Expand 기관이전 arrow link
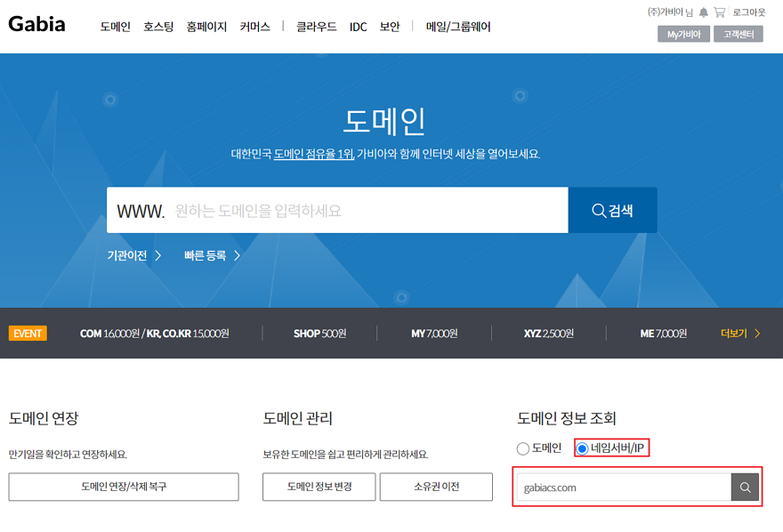 click(134, 255)
